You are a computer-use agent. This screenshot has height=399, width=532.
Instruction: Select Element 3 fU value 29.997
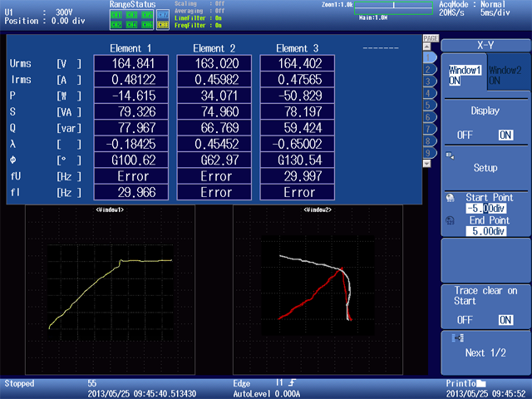(298, 176)
